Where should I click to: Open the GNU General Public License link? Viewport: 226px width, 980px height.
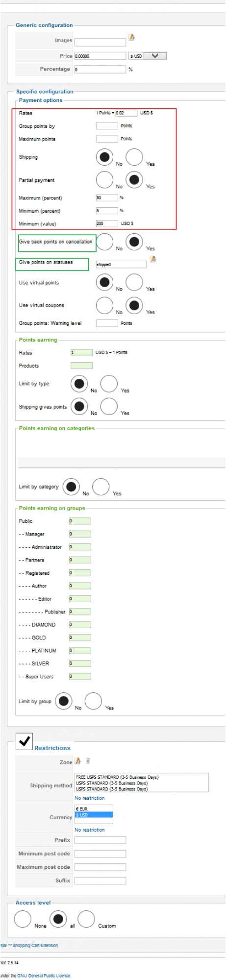pyautogui.click(x=44, y=975)
